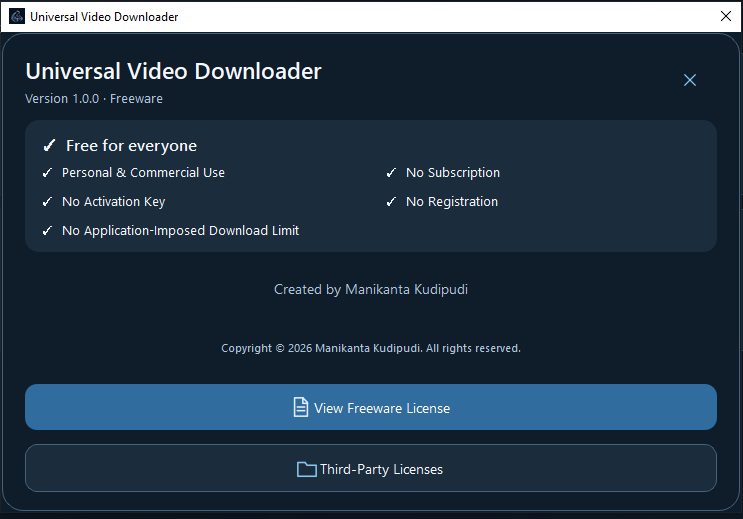Screen dimensions: 743x519
Task: Select the 'Free for everyone' heading
Action: [x=131, y=146]
